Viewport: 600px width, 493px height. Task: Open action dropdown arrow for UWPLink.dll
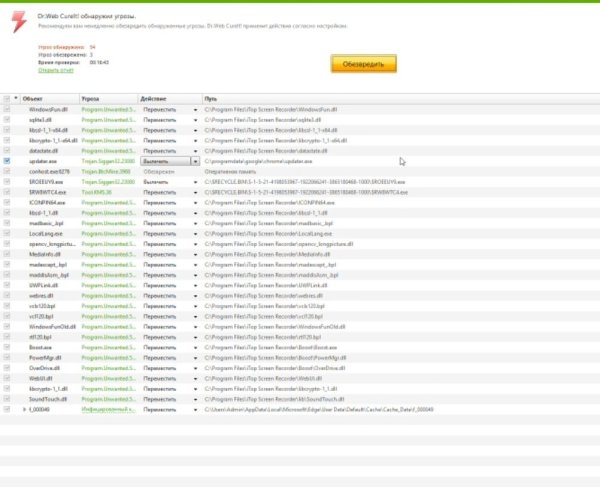tap(196, 286)
